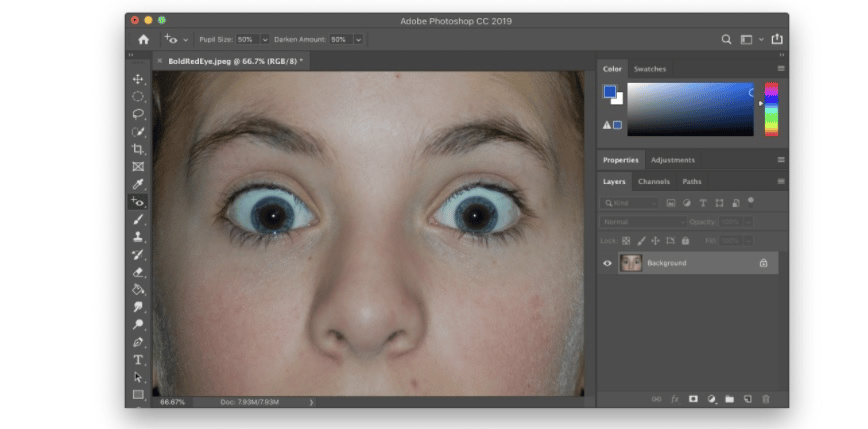The width and height of the screenshot is (868, 429).
Task: Click the delete layer trash button
Action: [766, 398]
